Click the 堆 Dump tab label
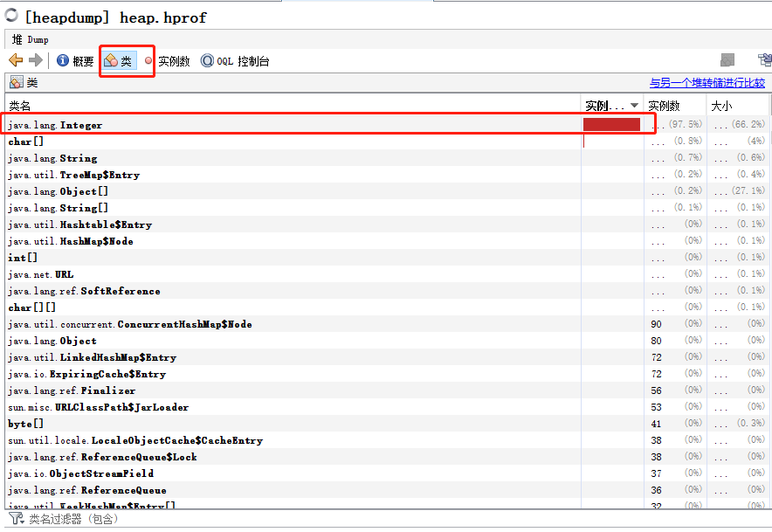 [30, 39]
